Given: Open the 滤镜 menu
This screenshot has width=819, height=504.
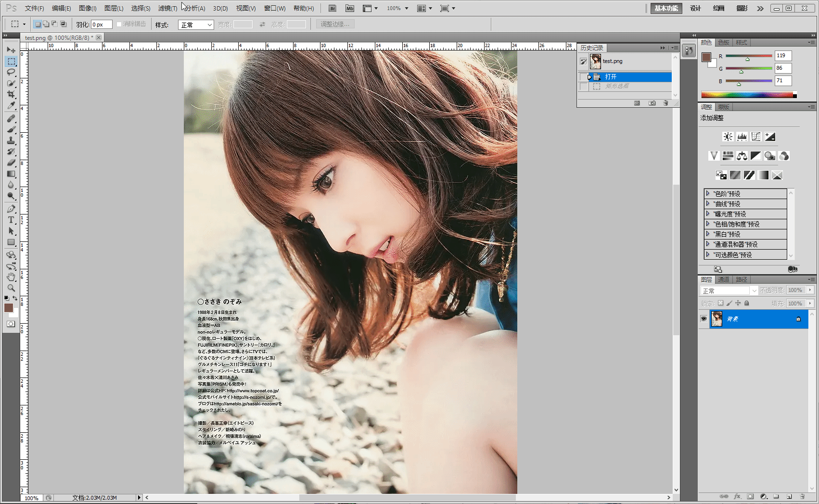Looking at the screenshot, I should (167, 8).
